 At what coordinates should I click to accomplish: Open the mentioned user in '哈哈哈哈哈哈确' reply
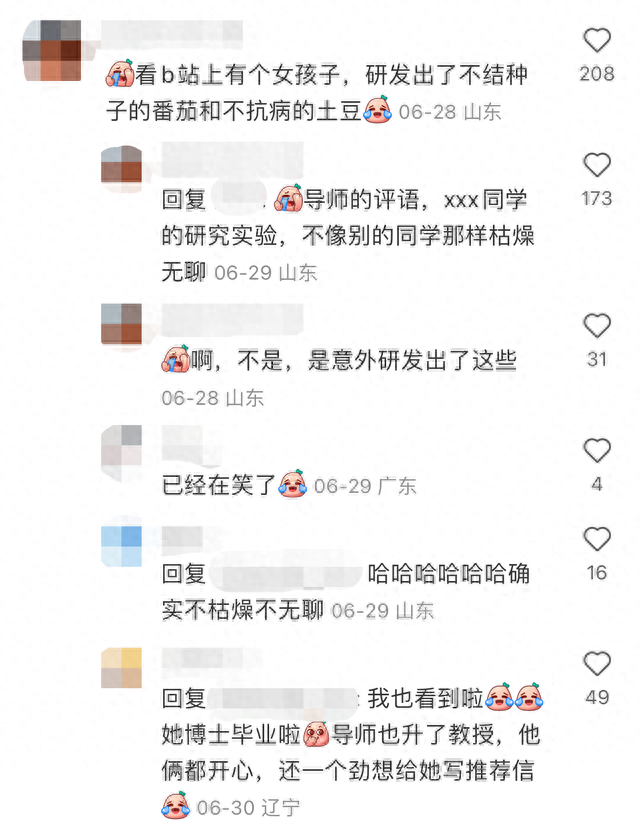tap(286, 574)
